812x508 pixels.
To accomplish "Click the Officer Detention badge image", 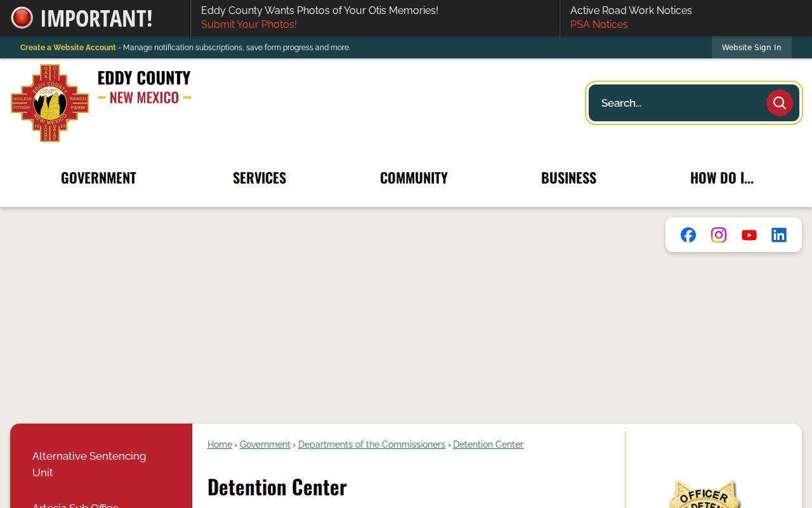I will click(704, 493).
